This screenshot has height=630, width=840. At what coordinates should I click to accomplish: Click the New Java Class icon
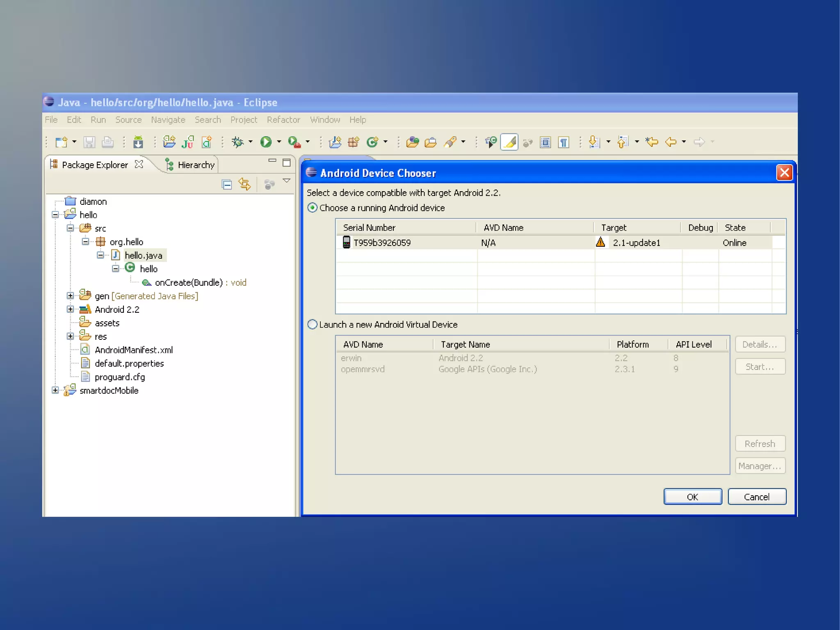pos(372,142)
